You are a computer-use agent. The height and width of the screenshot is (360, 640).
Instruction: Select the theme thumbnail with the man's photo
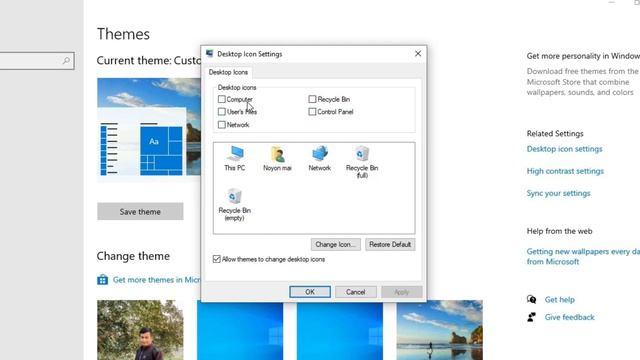click(x=140, y=330)
